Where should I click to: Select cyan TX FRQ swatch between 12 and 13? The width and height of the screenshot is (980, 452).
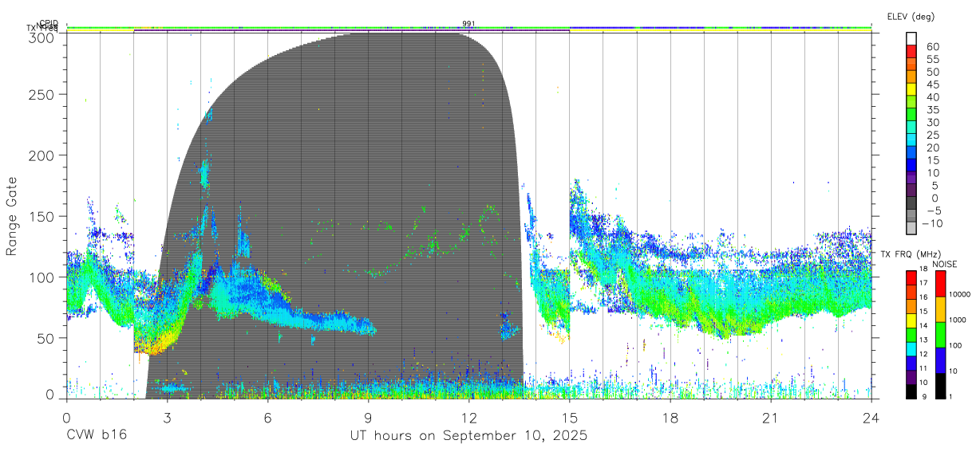[x=910, y=349]
